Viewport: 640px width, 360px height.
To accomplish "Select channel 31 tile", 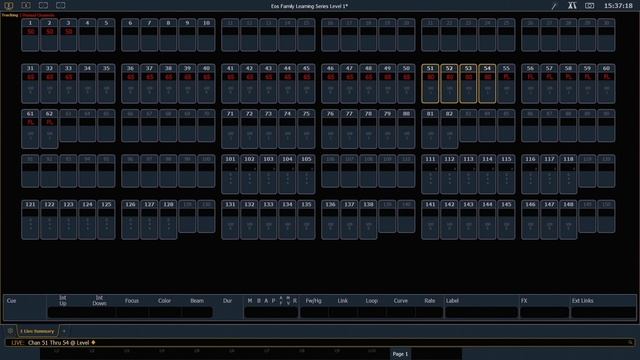I will pyautogui.click(x=30, y=83).
